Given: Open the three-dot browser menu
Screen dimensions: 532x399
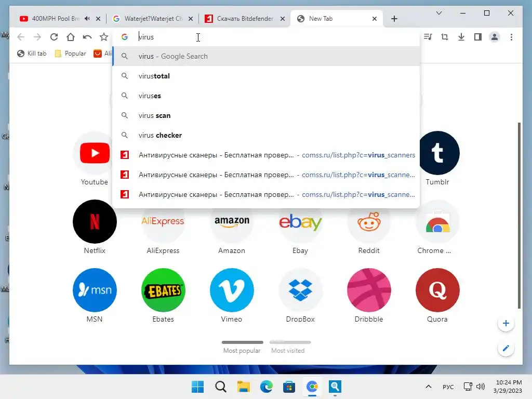Looking at the screenshot, I should point(511,37).
